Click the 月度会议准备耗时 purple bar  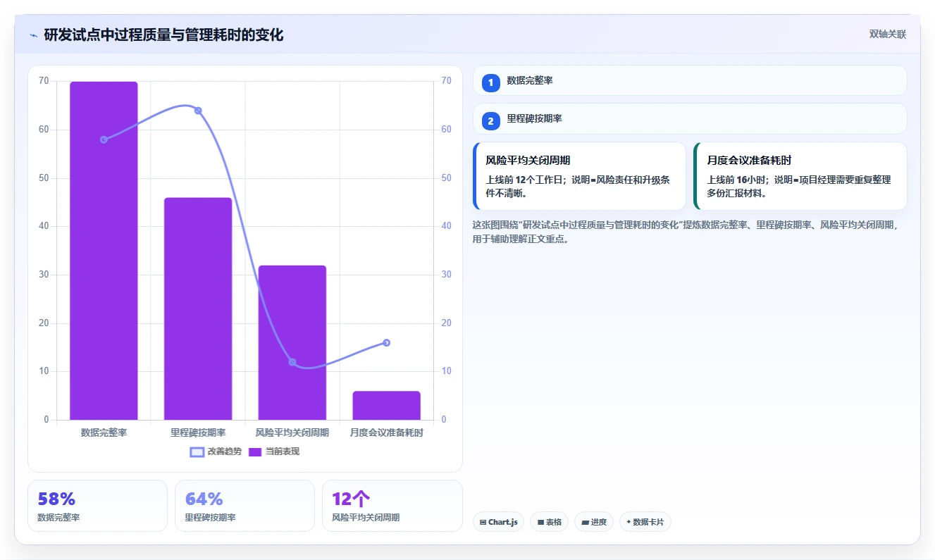pos(387,406)
